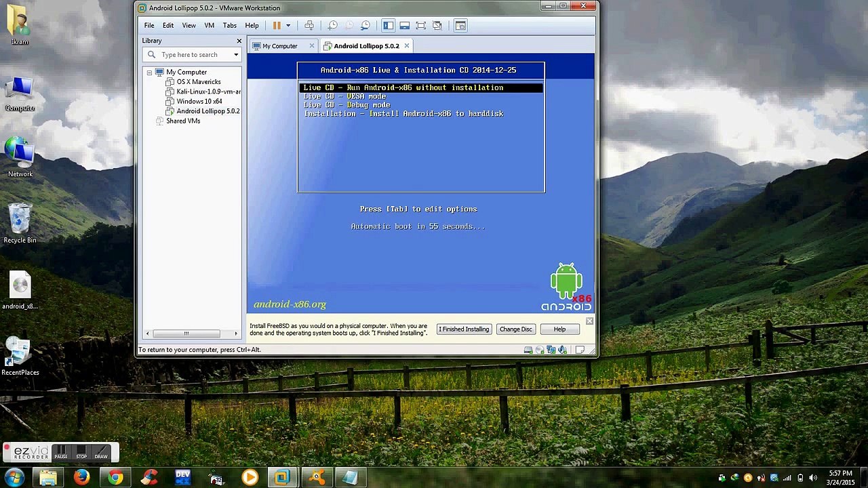
Task: Click Send Ctrl+Alt+Del toolbar icon
Action: click(x=309, y=25)
